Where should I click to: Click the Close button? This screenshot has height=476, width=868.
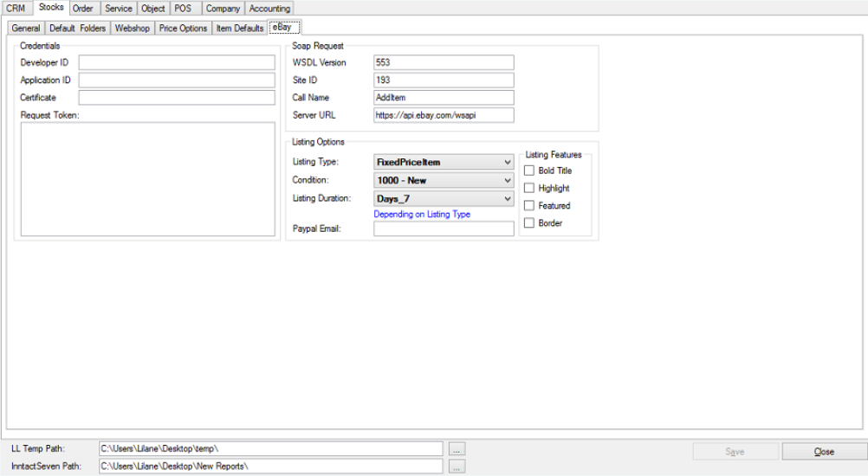coord(825,452)
